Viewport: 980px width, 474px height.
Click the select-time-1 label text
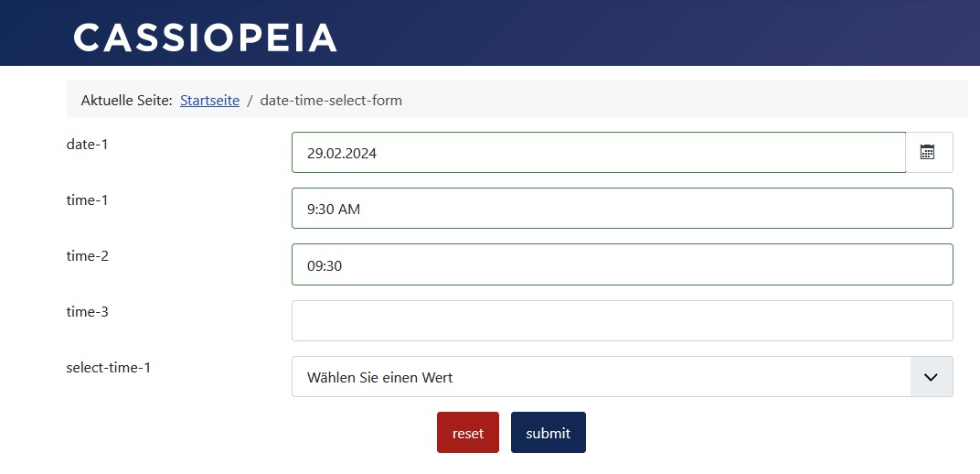click(x=109, y=368)
